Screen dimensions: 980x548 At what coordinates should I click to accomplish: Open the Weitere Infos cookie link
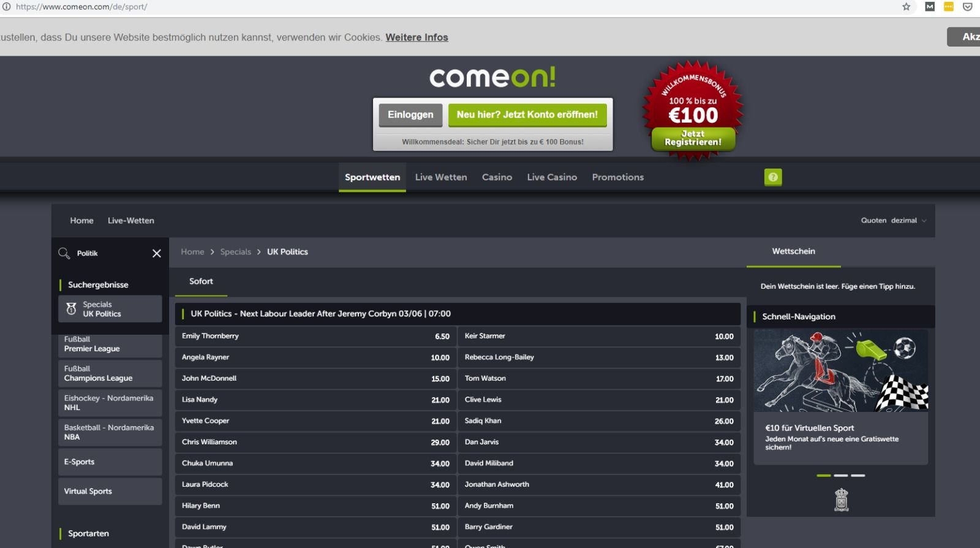(x=417, y=37)
